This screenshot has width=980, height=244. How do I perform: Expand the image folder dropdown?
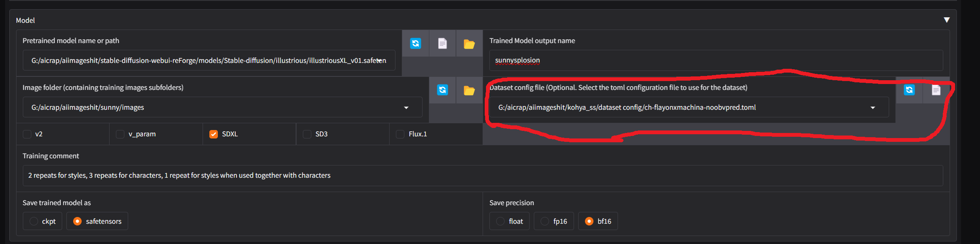406,108
